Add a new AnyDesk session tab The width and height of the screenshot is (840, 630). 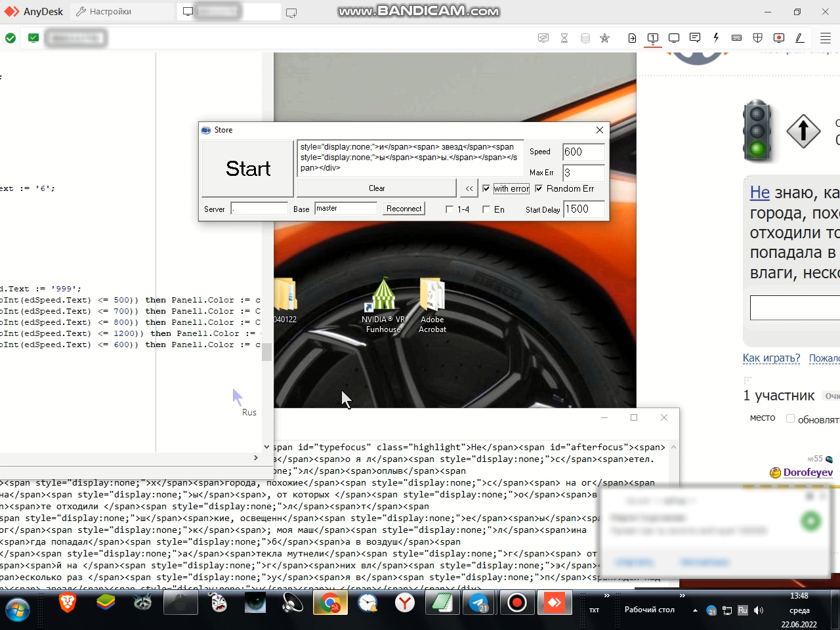pyautogui.click(x=291, y=12)
